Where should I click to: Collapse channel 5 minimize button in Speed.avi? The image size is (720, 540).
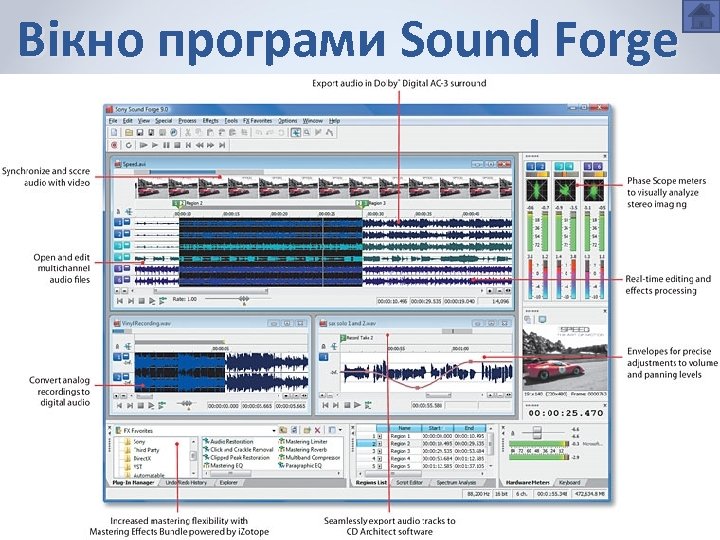[127, 267]
